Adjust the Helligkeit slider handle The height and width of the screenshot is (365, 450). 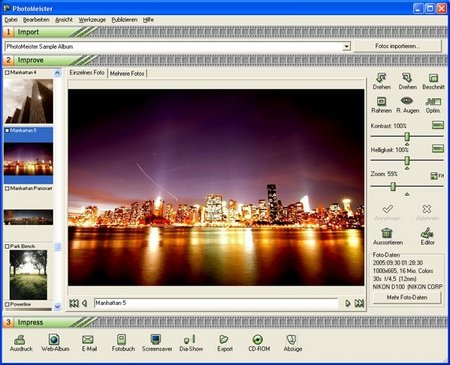pyautogui.click(x=407, y=161)
